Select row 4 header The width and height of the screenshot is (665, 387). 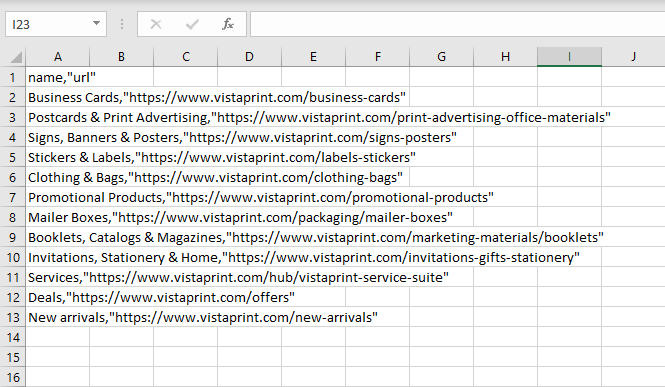[13, 137]
